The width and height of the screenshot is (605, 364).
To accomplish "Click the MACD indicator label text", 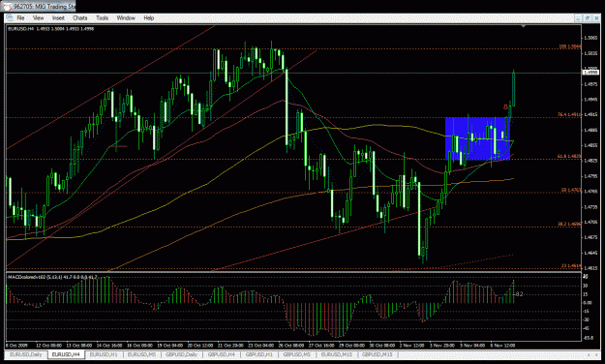I will (52, 277).
